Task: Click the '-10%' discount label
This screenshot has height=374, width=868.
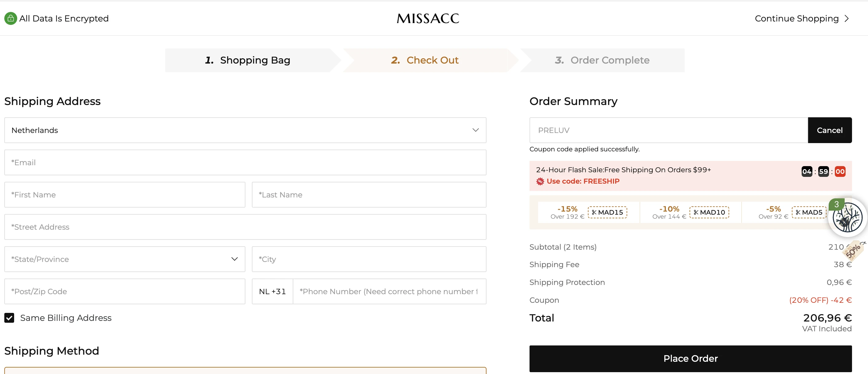Action: pyautogui.click(x=669, y=209)
